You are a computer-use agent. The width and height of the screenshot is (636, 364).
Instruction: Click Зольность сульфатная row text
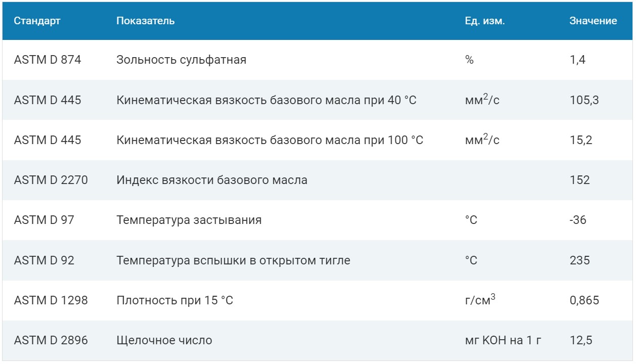(181, 60)
